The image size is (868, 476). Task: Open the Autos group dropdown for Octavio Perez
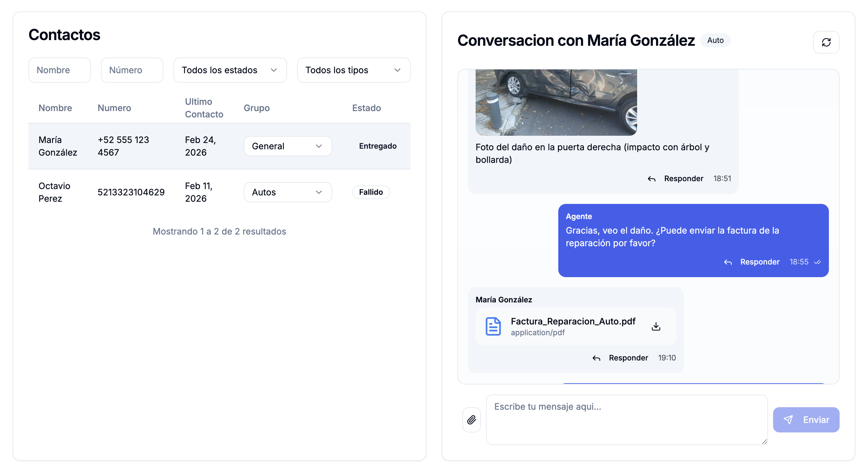(287, 192)
